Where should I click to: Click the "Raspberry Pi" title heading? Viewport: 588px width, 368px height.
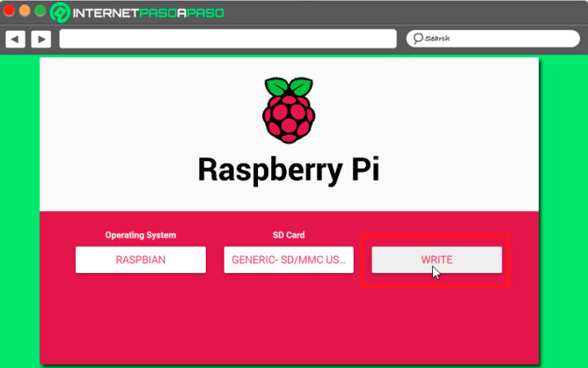(x=288, y=169)
